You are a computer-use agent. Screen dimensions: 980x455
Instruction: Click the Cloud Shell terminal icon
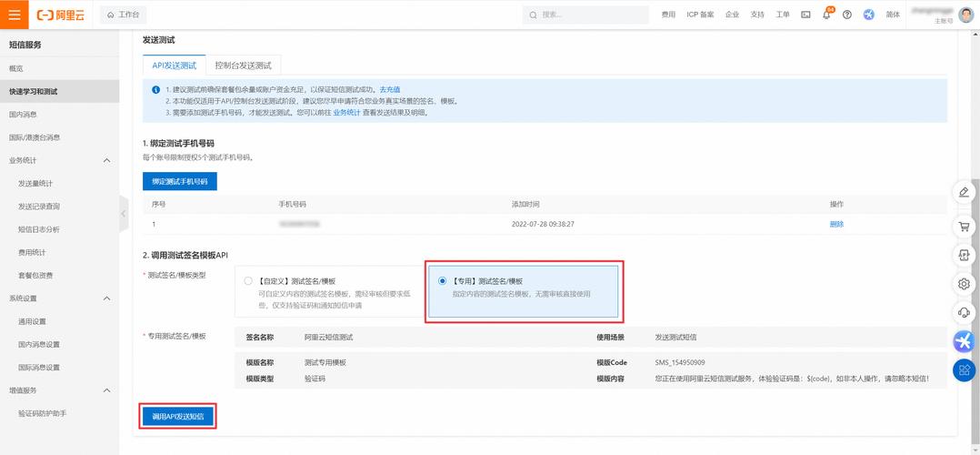click(805, 15)
